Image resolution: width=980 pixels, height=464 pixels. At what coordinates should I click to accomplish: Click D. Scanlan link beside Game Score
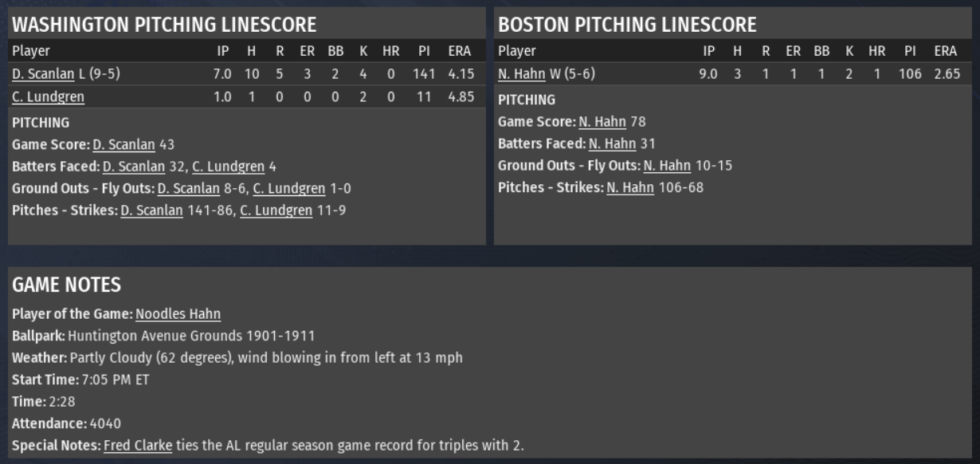point(123,145)
